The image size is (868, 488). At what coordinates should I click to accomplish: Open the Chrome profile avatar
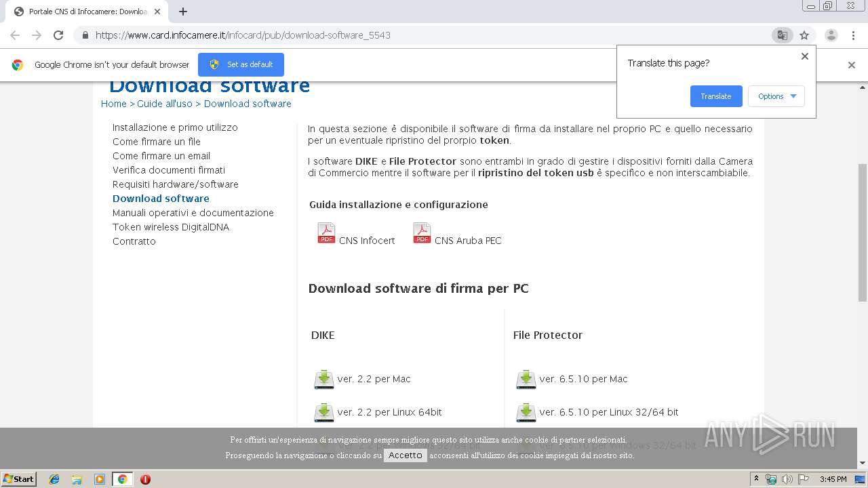(831, 35)
